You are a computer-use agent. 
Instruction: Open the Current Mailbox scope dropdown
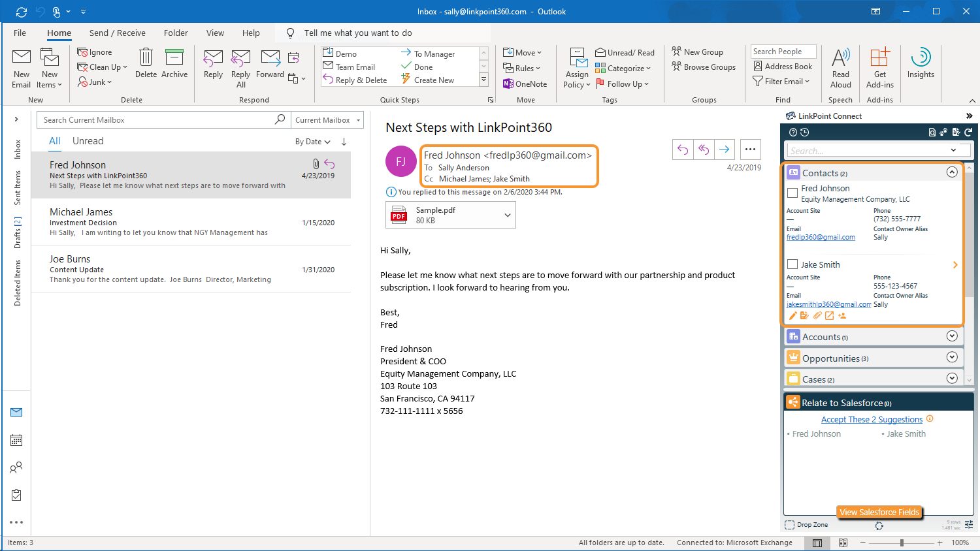[327, 120]
